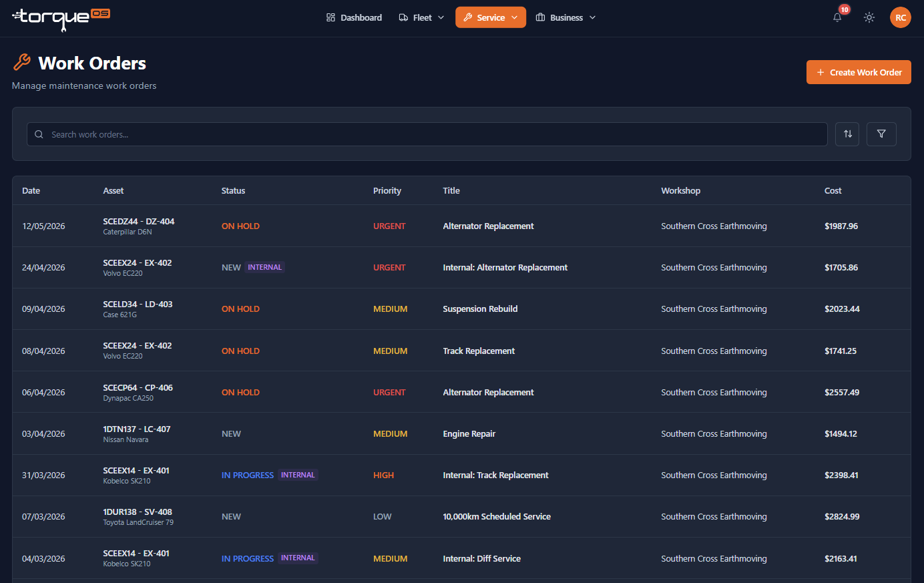Click the search magnifier icon
This screenshot has width=924, height=583.
click(x=39, y=134)
